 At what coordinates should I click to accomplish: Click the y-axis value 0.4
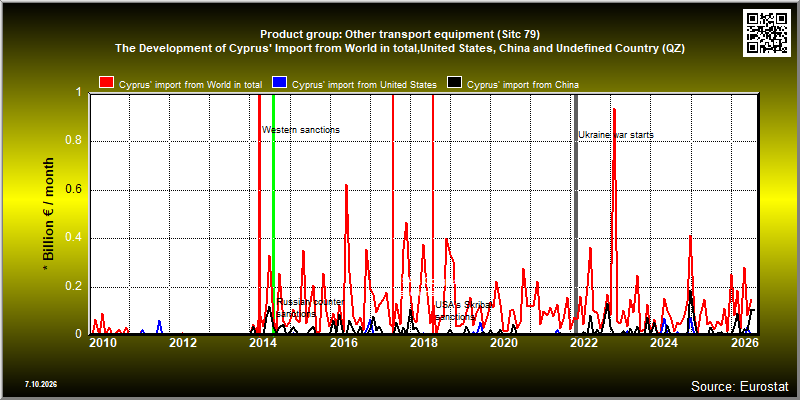pyautogui.click(x=73, y=238)
